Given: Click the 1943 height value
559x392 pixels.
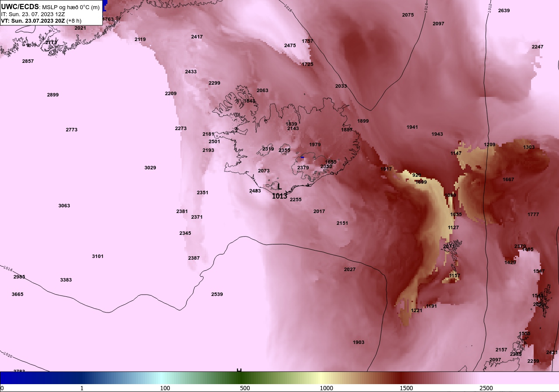Looking at the screenshot, I should pyautogui.click(x=437, y=134).
